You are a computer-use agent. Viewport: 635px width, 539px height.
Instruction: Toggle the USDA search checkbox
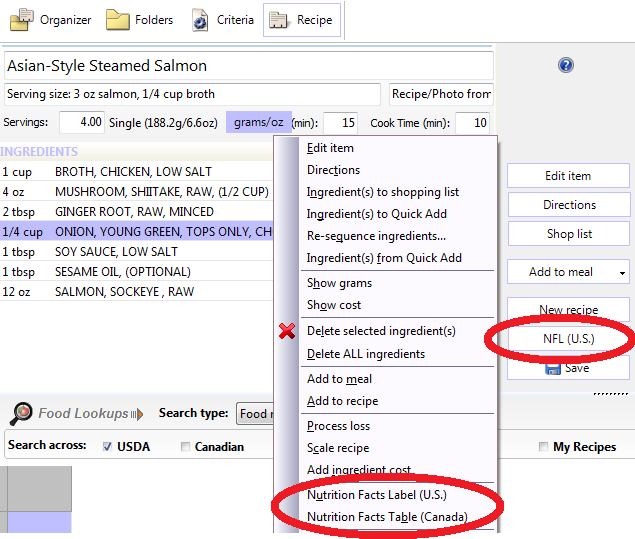click(x=107, y=447)
